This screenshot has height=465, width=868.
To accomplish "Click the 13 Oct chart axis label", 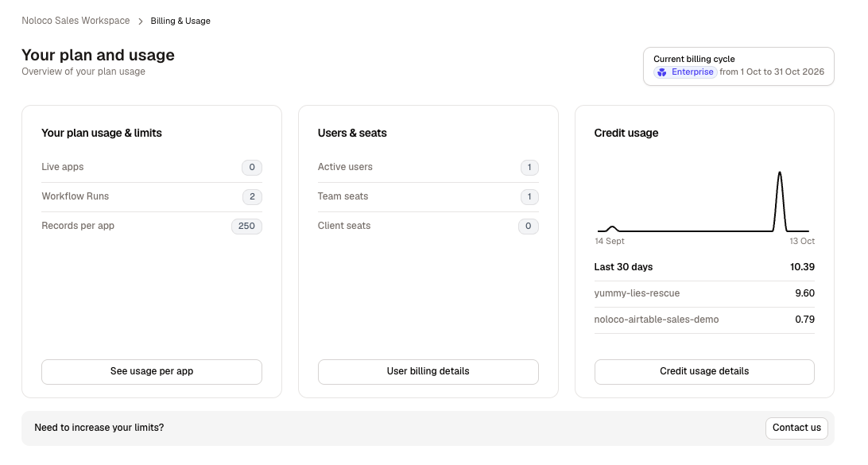I will 802,242.
